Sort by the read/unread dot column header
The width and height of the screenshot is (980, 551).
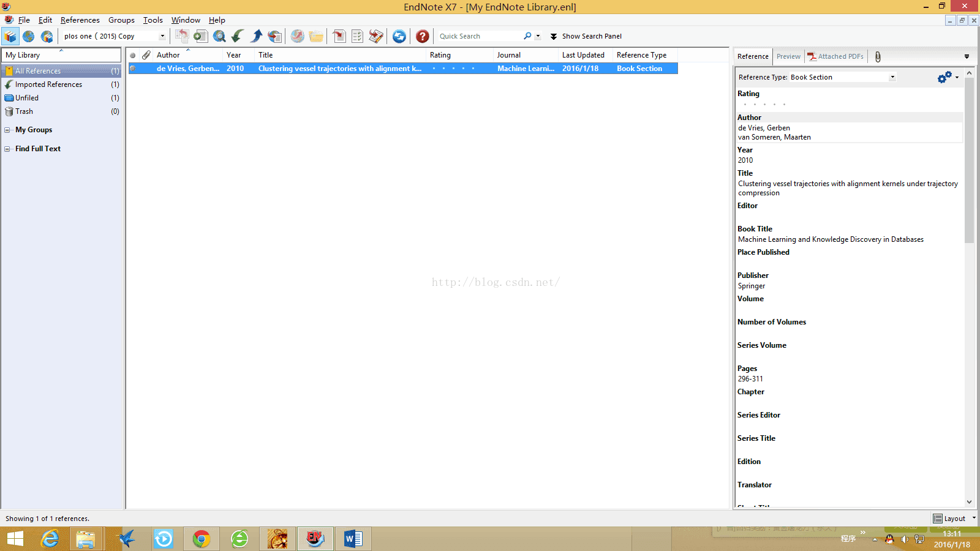coord(133,55)
